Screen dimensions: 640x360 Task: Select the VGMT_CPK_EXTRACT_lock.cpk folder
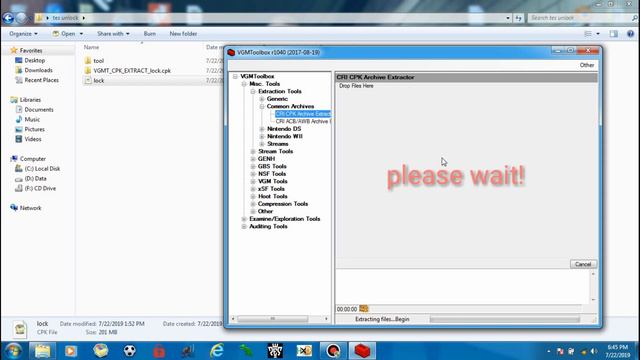tap(132, 71)
